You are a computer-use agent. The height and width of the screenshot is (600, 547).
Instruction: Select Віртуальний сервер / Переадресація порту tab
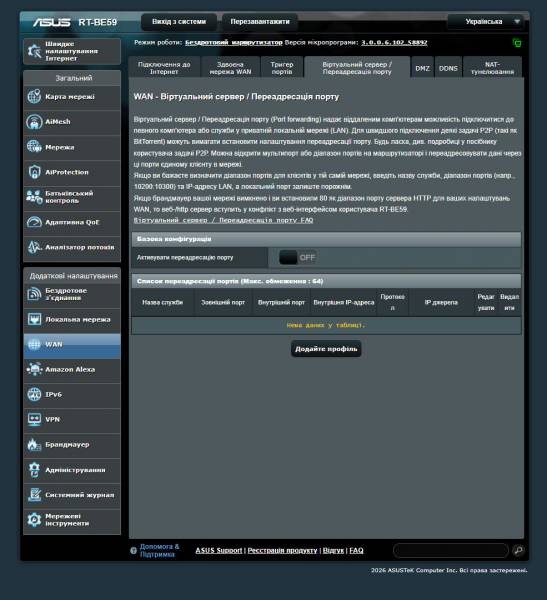(x=357, y=68)
